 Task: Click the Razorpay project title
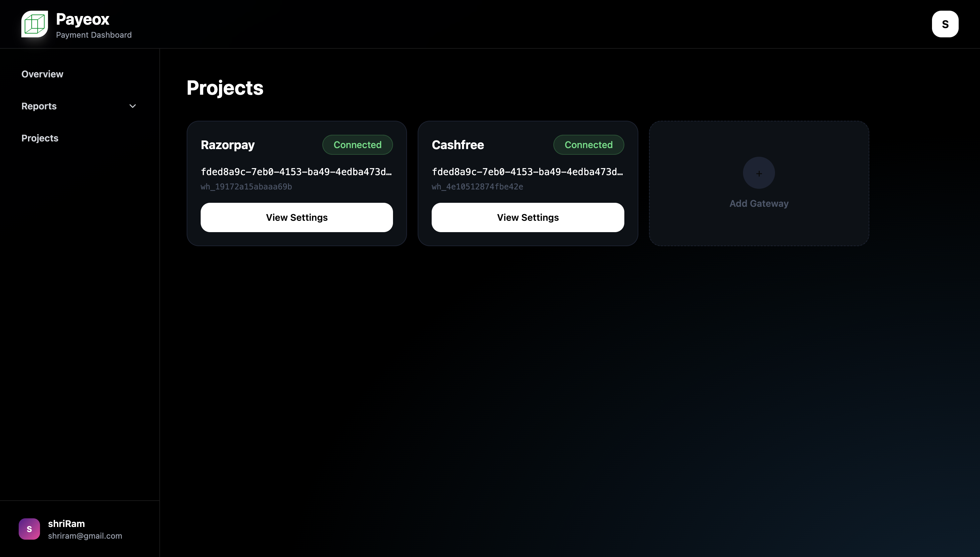[228, 145]
